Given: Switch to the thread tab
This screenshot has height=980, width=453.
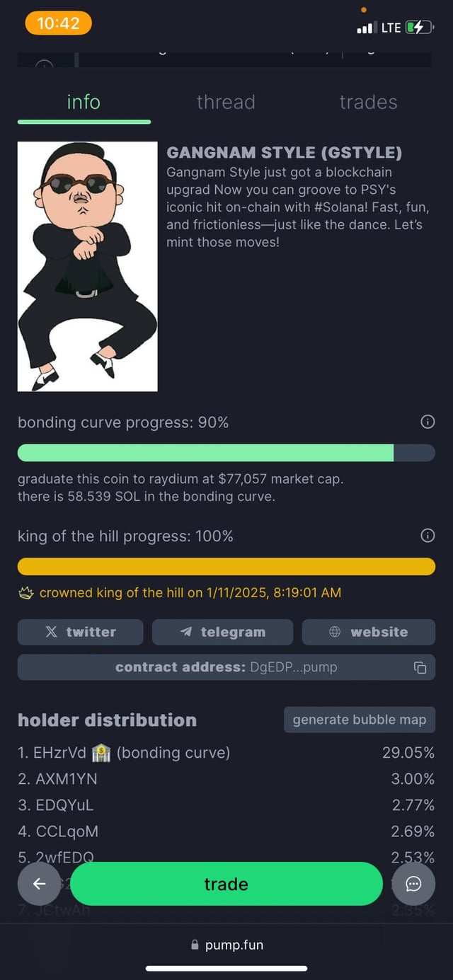Looking at the screenshot, I should [x=226, y=103].
